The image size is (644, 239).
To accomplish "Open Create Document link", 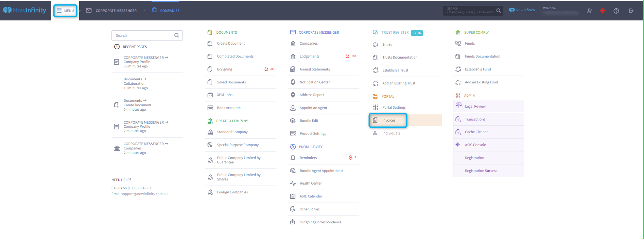I will tap(231, 44).
